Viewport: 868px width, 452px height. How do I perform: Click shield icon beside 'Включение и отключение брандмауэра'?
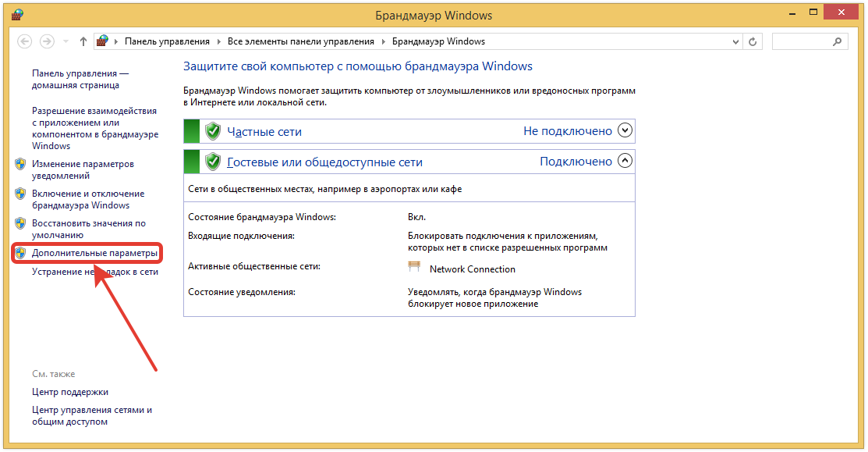click(x=20, y=194)
